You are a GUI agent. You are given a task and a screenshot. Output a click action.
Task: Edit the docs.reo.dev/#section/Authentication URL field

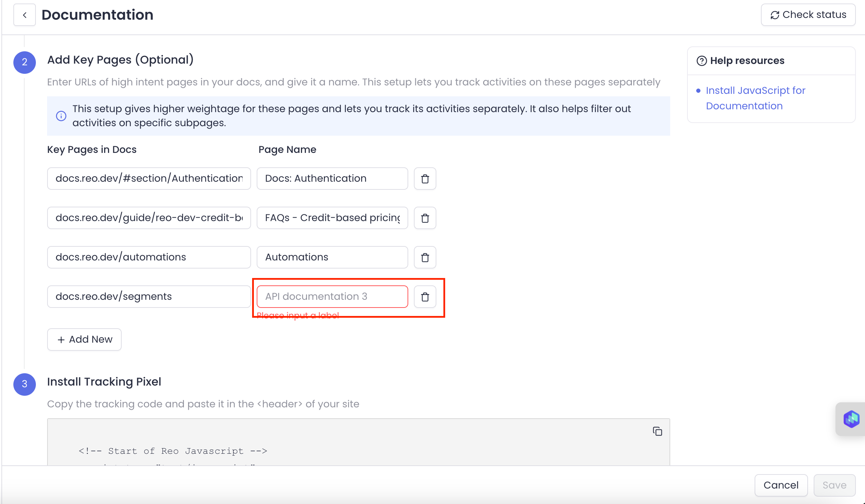point(149,179)
